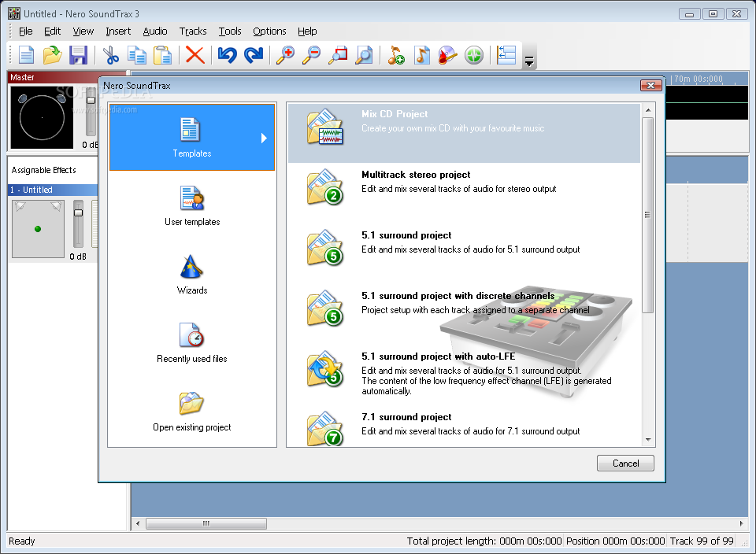Click the Zoom full project icon
The image size is (756, 554).
pyautogui.click(x=364, y=55)
